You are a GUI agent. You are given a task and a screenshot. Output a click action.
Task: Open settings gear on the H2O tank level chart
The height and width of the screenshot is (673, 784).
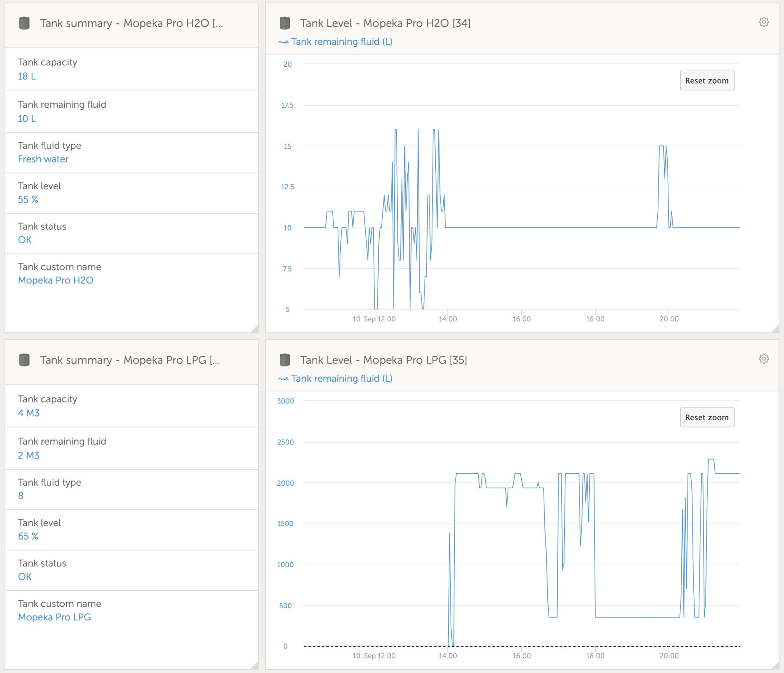(x=764, y=22)
